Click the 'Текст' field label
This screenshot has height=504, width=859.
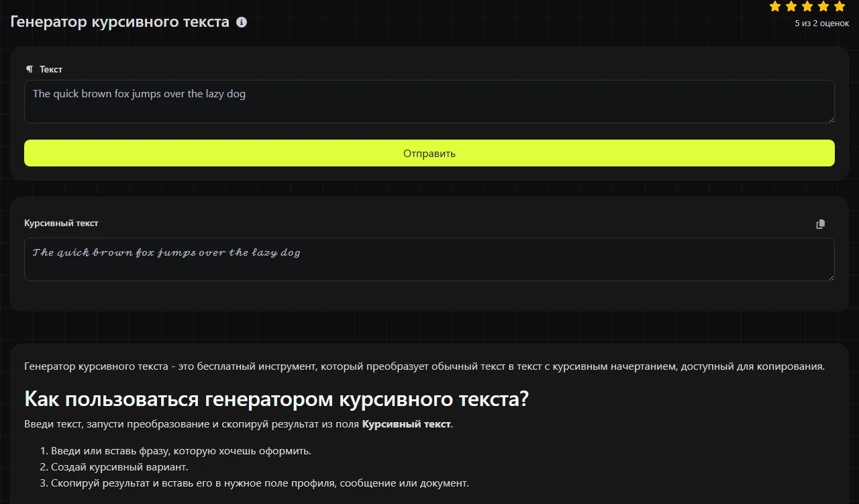click(x=51, y=69)
